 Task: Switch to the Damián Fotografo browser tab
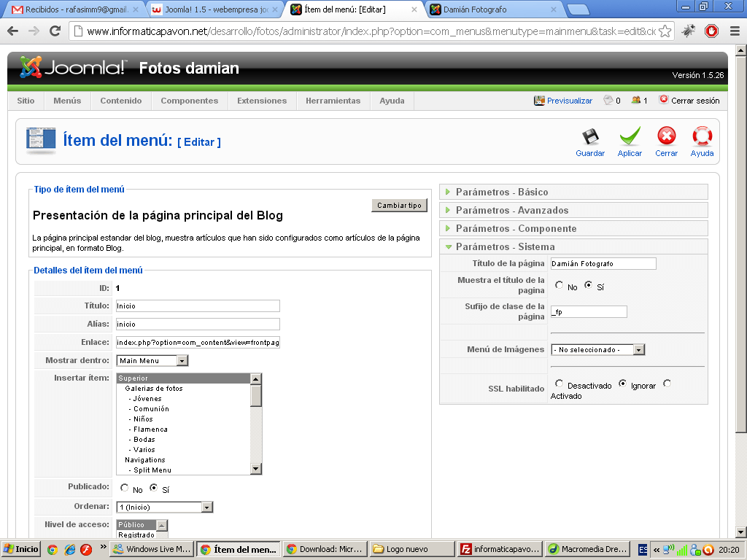point(493,9)
